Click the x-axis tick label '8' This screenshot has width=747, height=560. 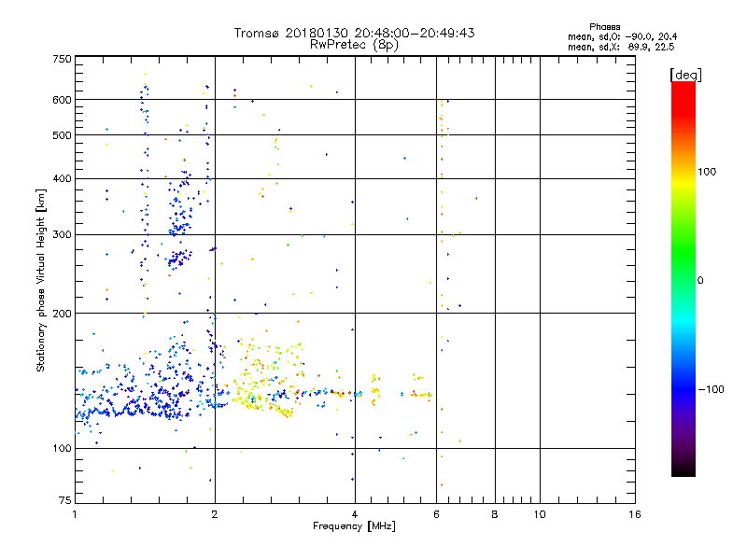pyautogui.click(x=495, y=514)
